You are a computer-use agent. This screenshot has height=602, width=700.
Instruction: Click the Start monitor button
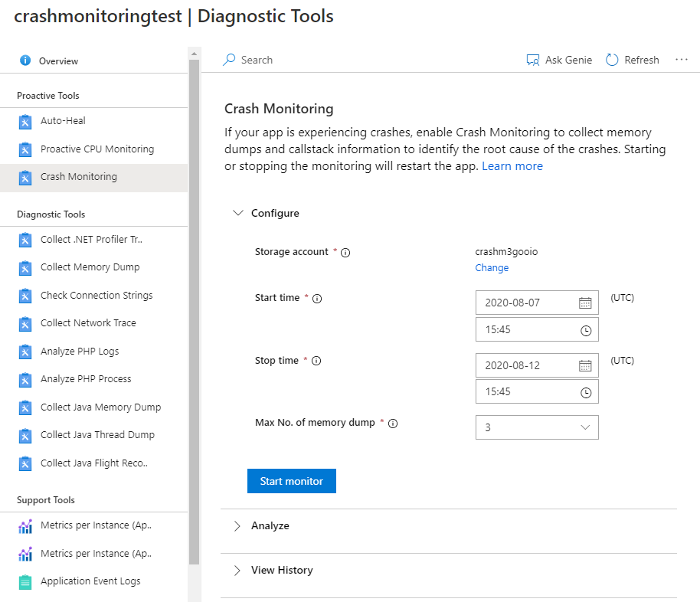291,481
